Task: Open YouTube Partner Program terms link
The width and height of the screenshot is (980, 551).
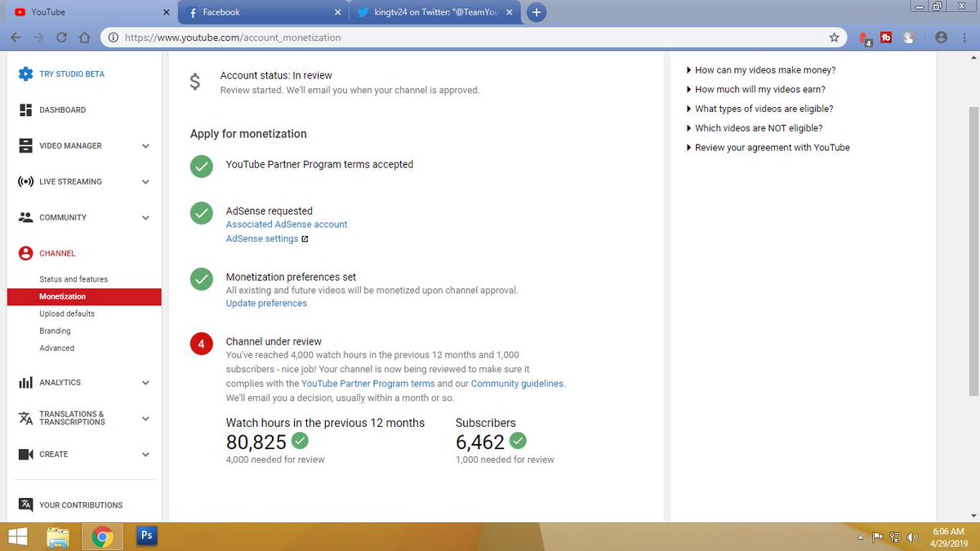Action: pyautogui.click(x=368, y=384)
